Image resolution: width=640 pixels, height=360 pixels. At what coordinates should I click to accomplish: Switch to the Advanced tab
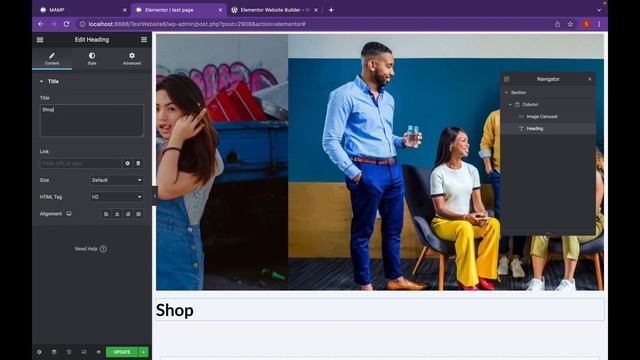[x=132, y=58]
